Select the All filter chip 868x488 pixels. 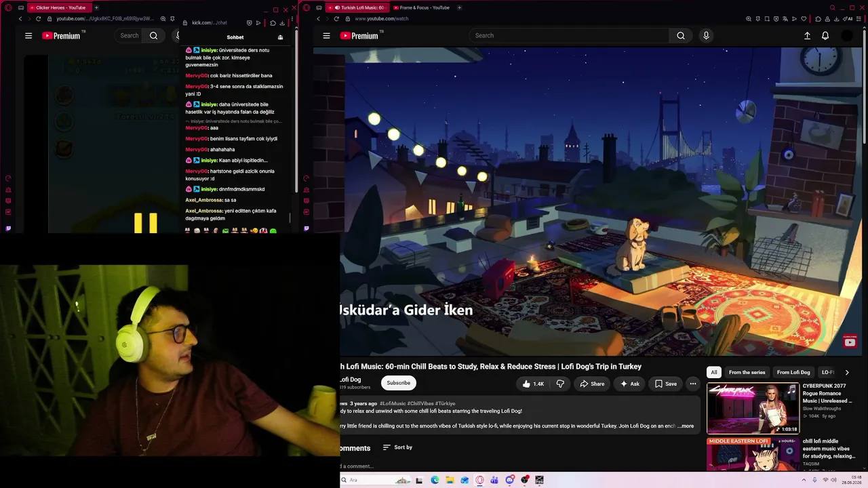click(714, 372)
